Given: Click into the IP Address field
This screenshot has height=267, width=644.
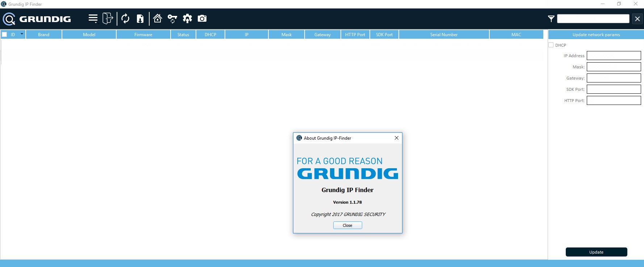Looking at the screenshot, I should point(614,56).
